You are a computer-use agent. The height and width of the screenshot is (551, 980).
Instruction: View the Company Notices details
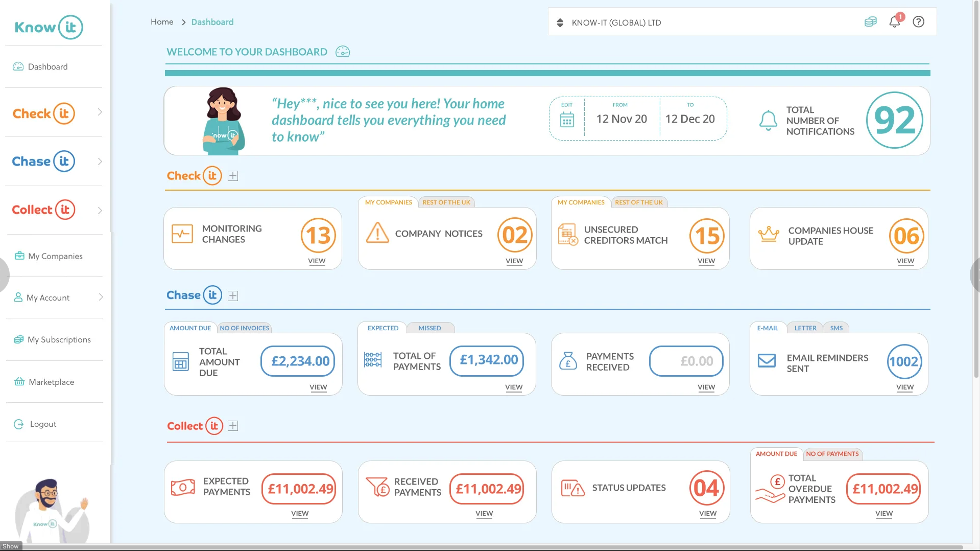pos(514,261)
